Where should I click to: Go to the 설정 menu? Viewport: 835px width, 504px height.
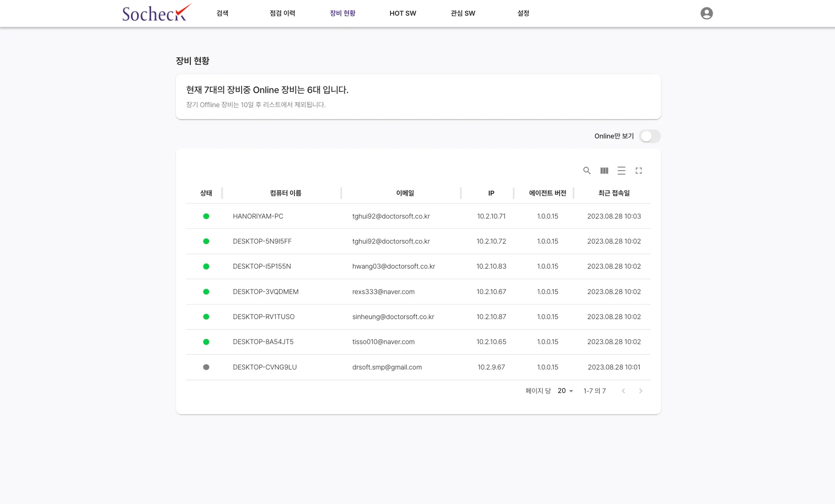[x=523, y=13]
